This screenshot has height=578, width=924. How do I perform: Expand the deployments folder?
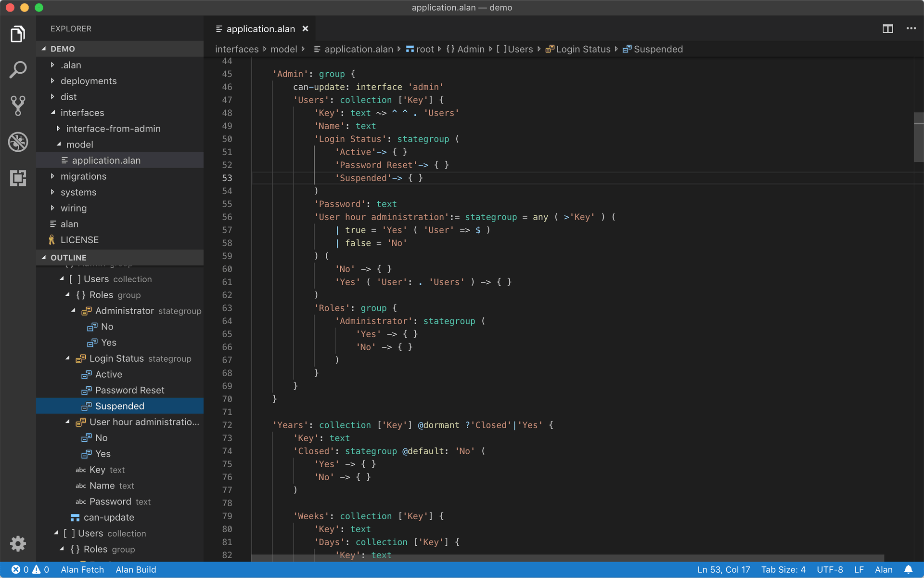click(x=89, y=81)
